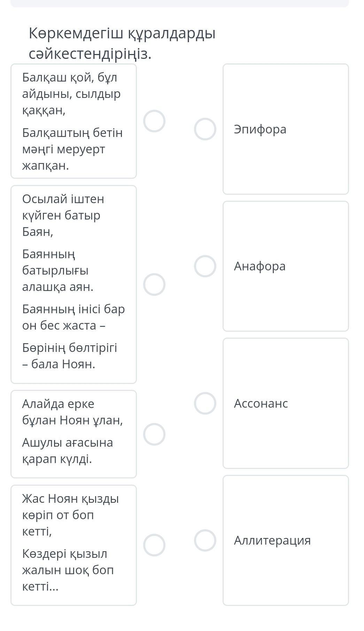The width and height of the screenshot is (364, 631).
Task: Click the line Балқаштың бетін мәңгі меруерт жапқан
Action: (x=72, y=149)
